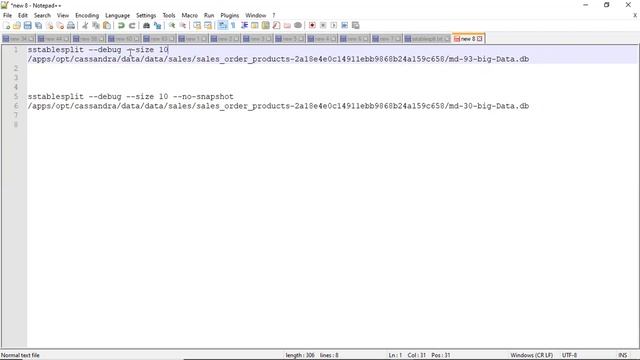Zoom in using the toolbar Zoom In icon
This screenshot has width=640, height=360.
pos(172,25)
